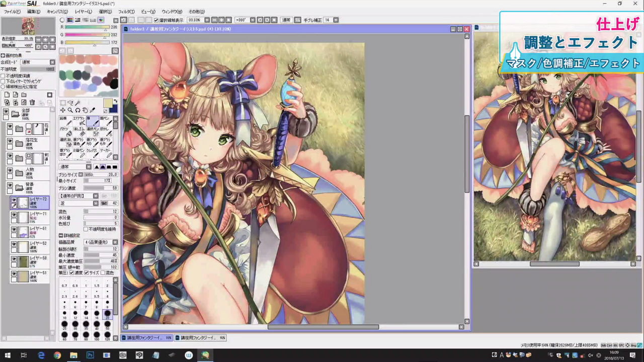Toggle 不透明度を維持 brush checkbox

pos(86,229)
